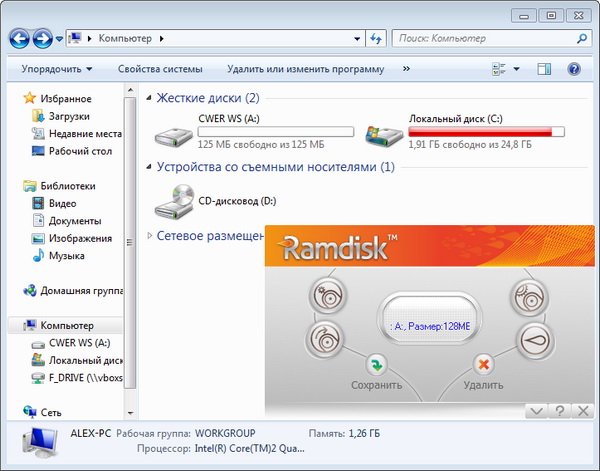Click navigation pane scrollbar down arrow
Screen dimensions: 600x471
point(130,413)
